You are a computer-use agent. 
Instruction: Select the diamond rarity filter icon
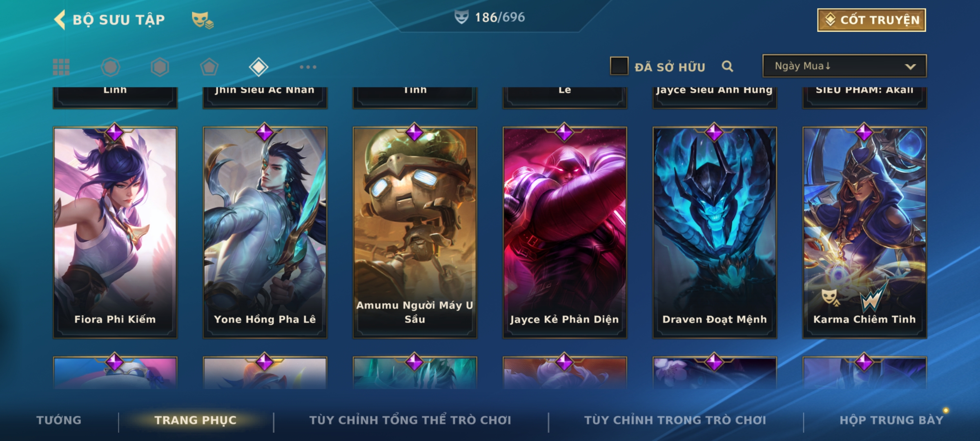click(x=258, y=67)
